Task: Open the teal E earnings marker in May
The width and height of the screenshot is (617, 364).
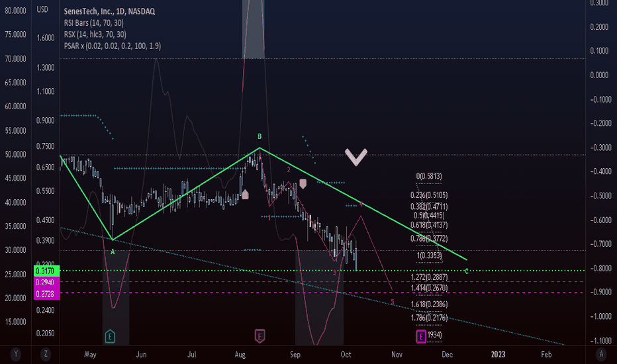Action: pos(110,336)
